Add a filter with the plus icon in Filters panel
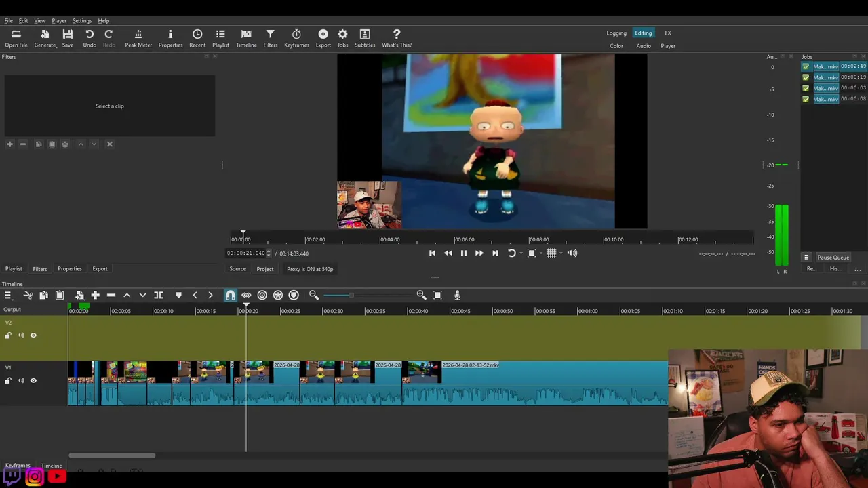This screenshot has height=488, width=868. (x=9, y=144)
